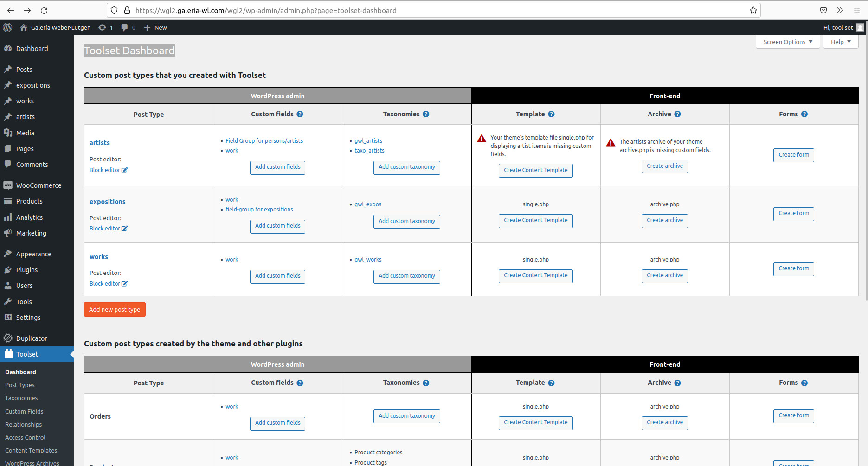Click Add custom taxonomy for expositions

click(x=406, y=222)
